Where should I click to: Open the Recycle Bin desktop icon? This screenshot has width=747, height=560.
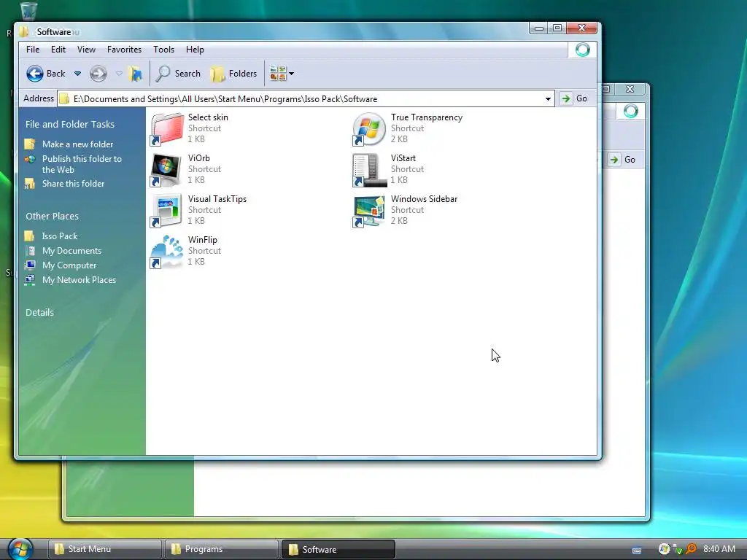click(x=28, y=10)
